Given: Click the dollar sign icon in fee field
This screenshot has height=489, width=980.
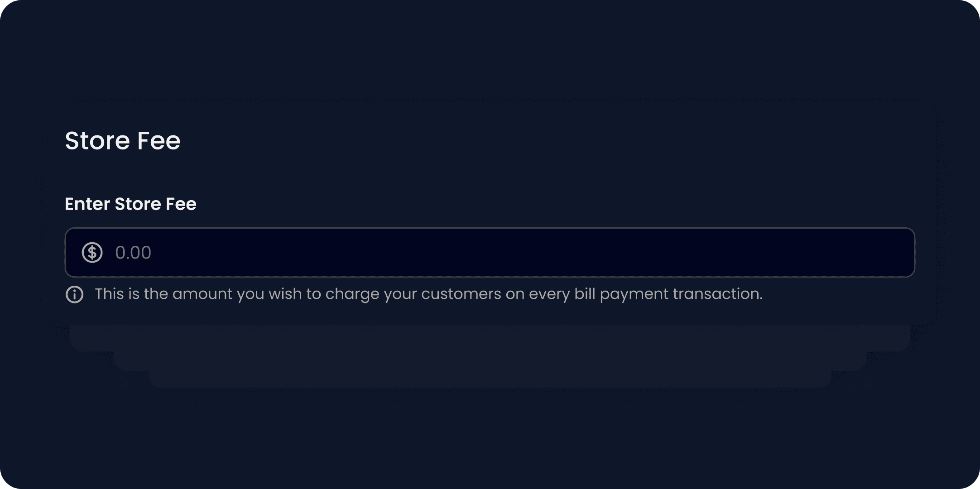Looking at the screenshot, I should coord(92,253).
